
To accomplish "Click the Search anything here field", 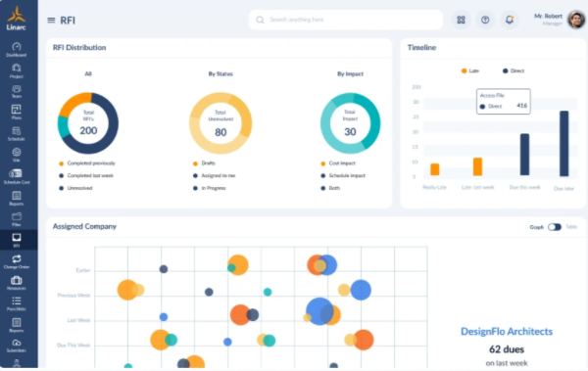I will coord(345,20).
